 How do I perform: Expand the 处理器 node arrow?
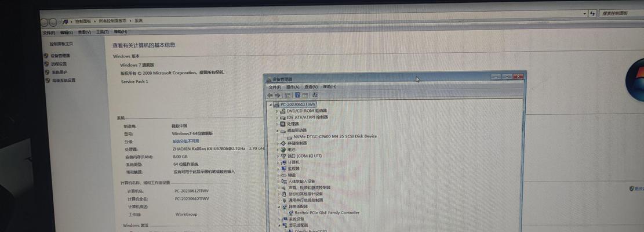(x=277, y=124)
